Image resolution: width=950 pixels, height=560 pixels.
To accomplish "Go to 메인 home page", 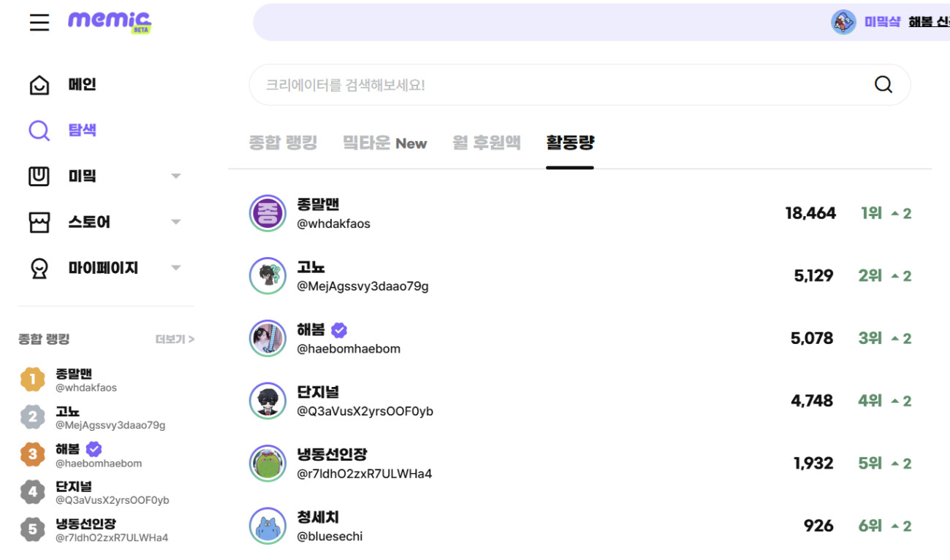I will click(82, 85).
